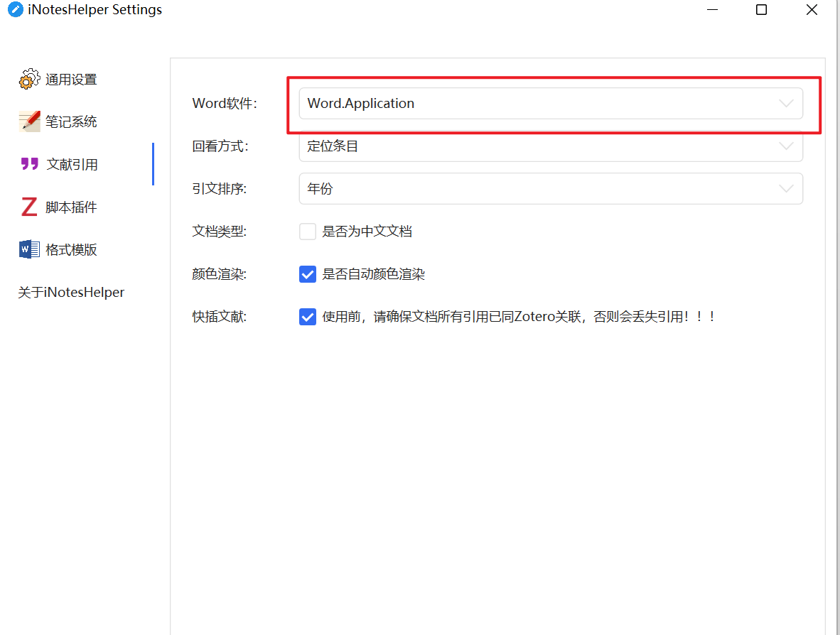The height and width of the screenshot is (635, 840).
Task: Click the 是否为中文文档 label text
Action: coord(367,232)
